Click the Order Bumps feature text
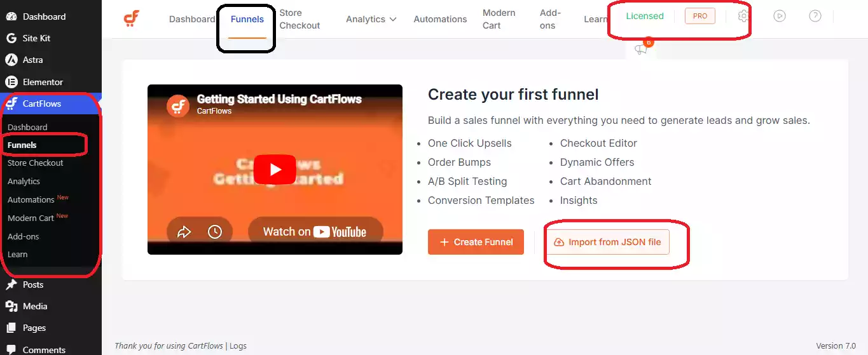This screenshot has height=355, width=868. pos(459,162)
